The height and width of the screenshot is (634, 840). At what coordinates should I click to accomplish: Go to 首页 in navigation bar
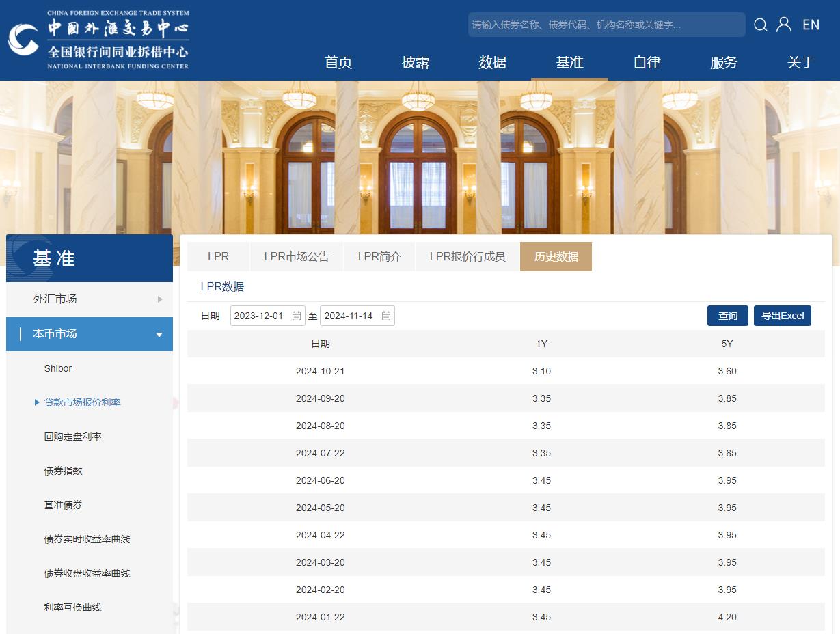point(338,63)
